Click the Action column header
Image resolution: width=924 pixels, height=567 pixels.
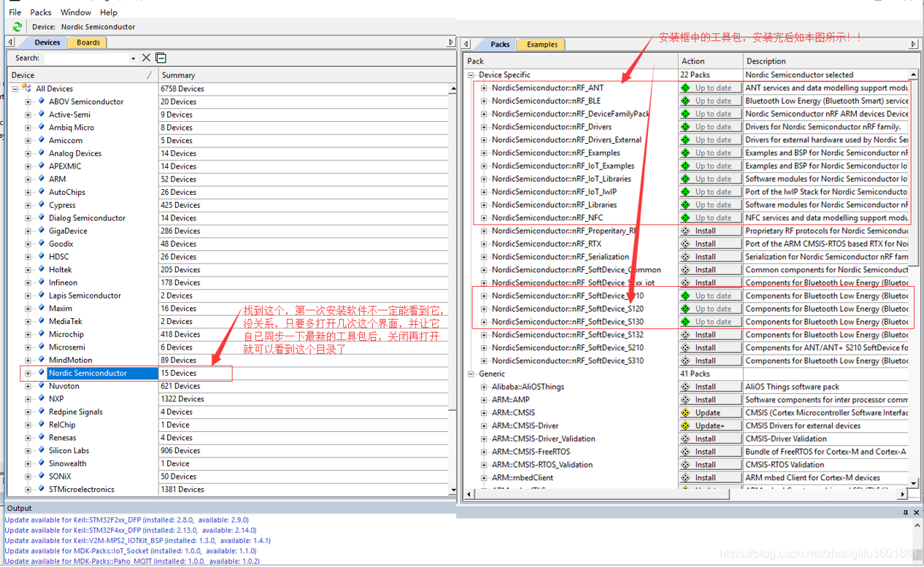pyautogui.click(x=711, y=61)
